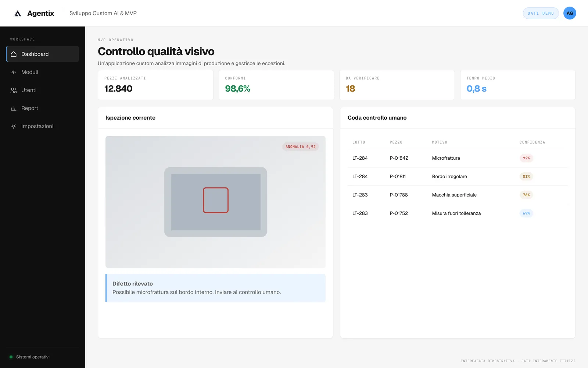Click the DATI DEMO badge
Viewport: 588px width, 368px height.
[x=541, y=13]
